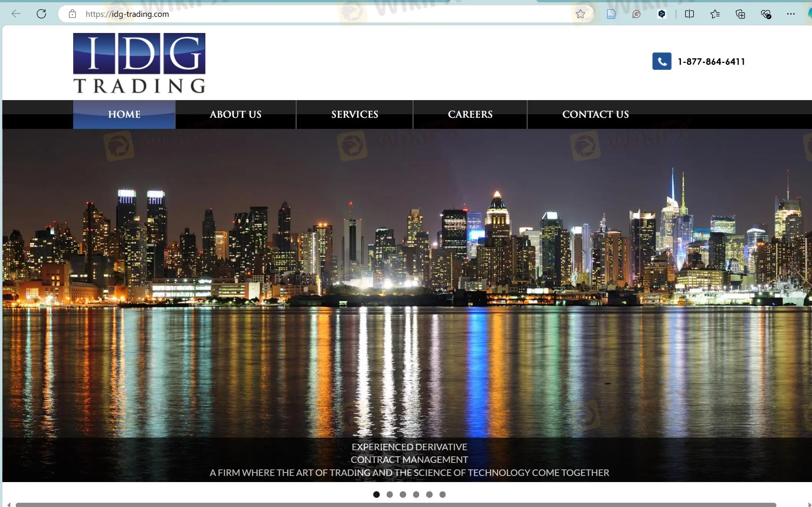Image resolution: width=812 pixels, height=507 pixels.
Task: Bookmark this page with the star icon
Action: (581, 14)
